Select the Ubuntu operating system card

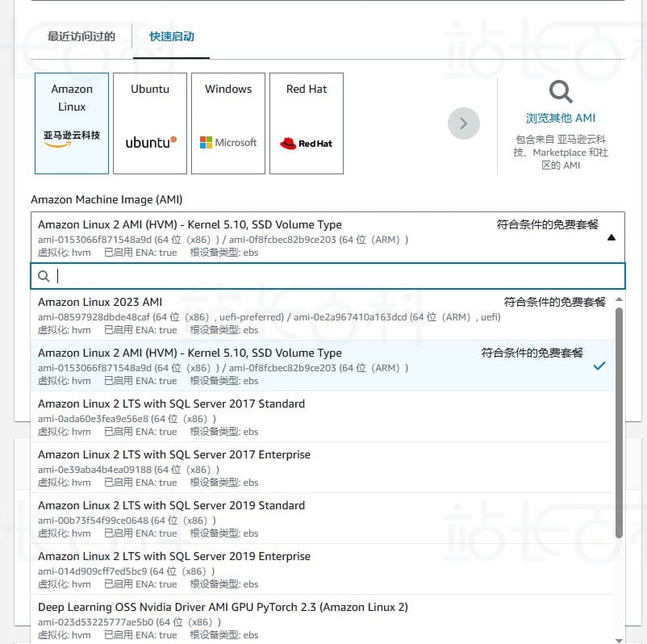[x=149, y=123]
